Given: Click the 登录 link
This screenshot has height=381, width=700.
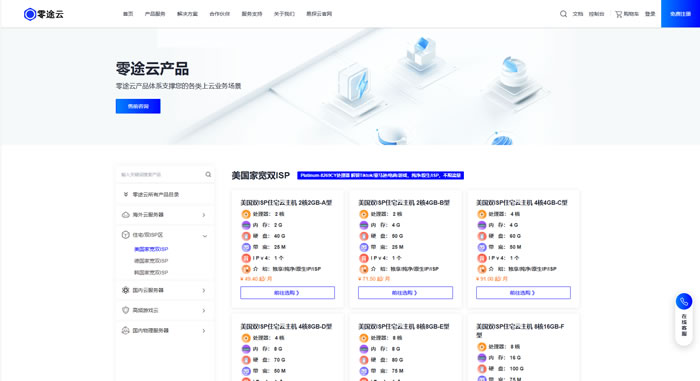Looking at the screenshot, I should [x=650, y=14].
